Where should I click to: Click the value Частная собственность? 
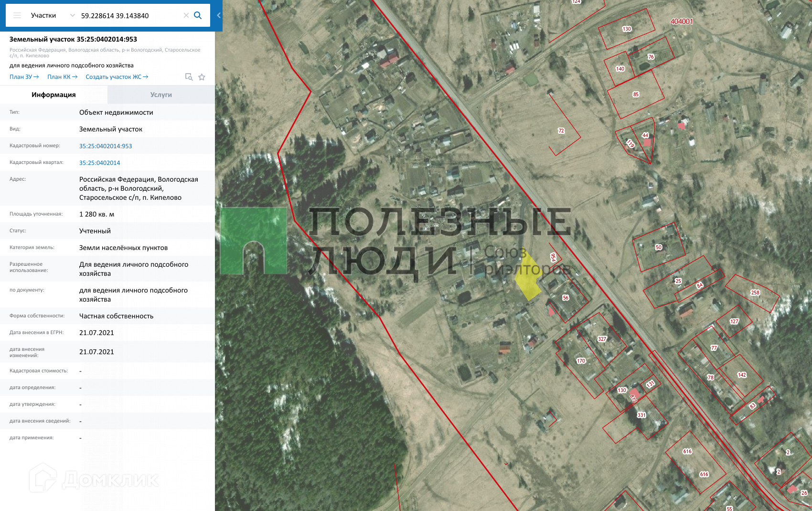click(116, 316)
